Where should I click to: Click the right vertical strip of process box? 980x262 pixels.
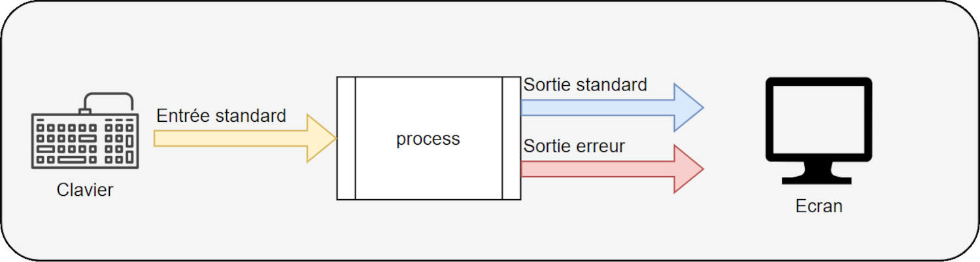pos(512,138)
